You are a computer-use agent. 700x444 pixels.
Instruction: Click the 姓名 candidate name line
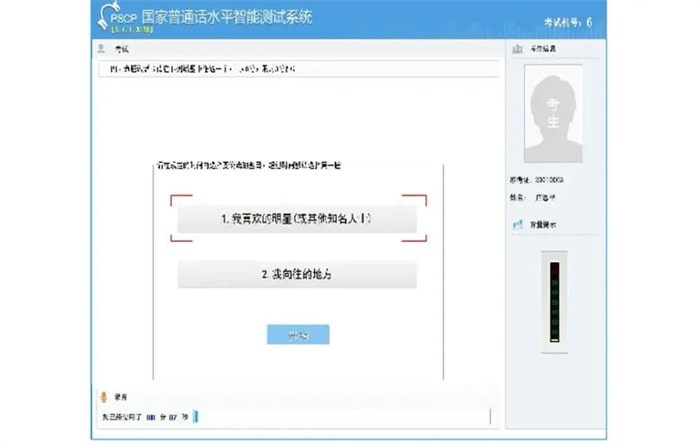coord(533,197)
